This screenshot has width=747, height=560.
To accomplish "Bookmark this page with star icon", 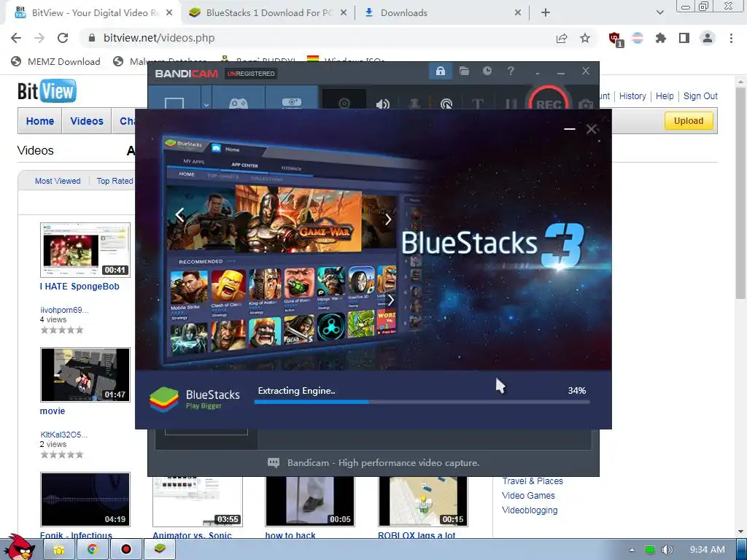I will (585, 38).
